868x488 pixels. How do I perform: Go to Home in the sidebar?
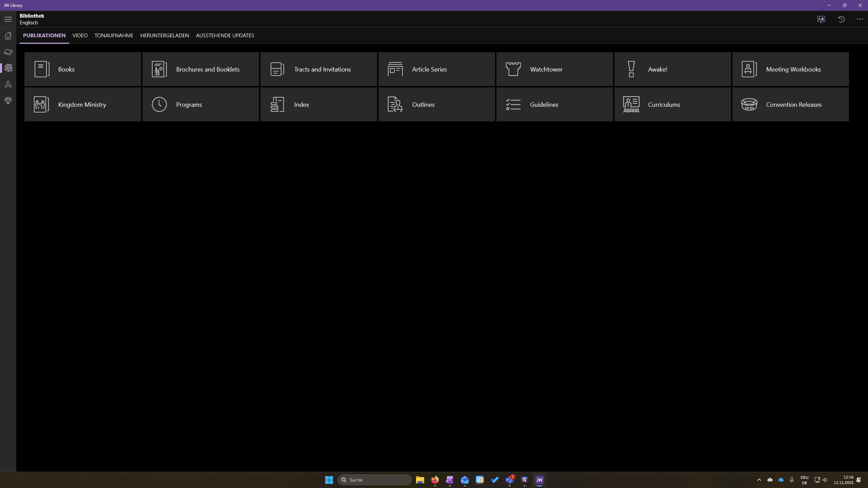point(8,36)
